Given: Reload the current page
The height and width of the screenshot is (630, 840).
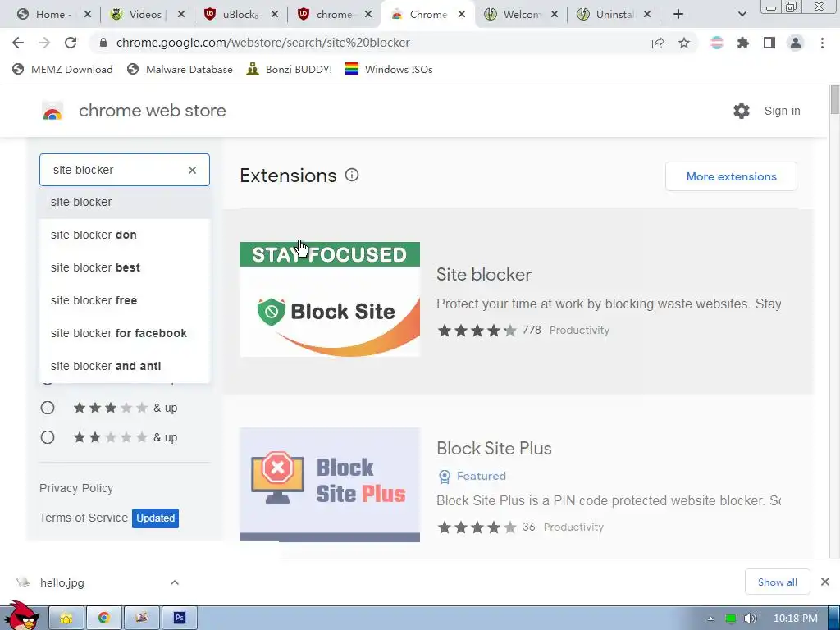Looking at the screenshot, I should [71, 43].
